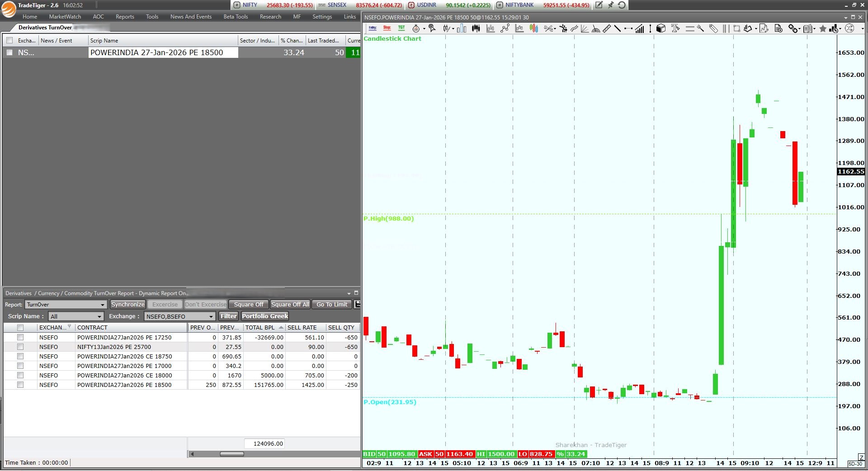Choose the ruler measurement tool
The height and width of the screenshot is (471, 868).
pos(607,28)
